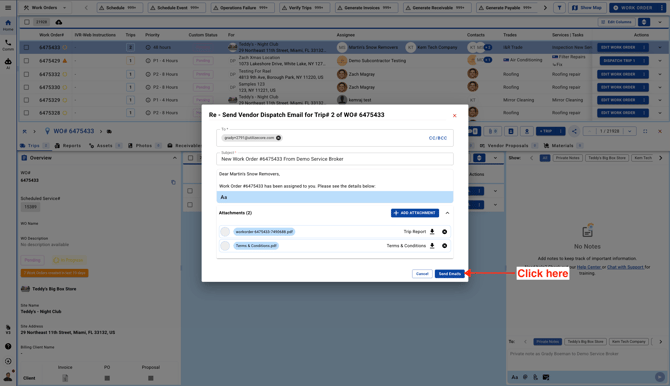Expand the row arrow for work order 6475429
The height and width of the screenshot is (386, 670).
(x=660, y=61)
